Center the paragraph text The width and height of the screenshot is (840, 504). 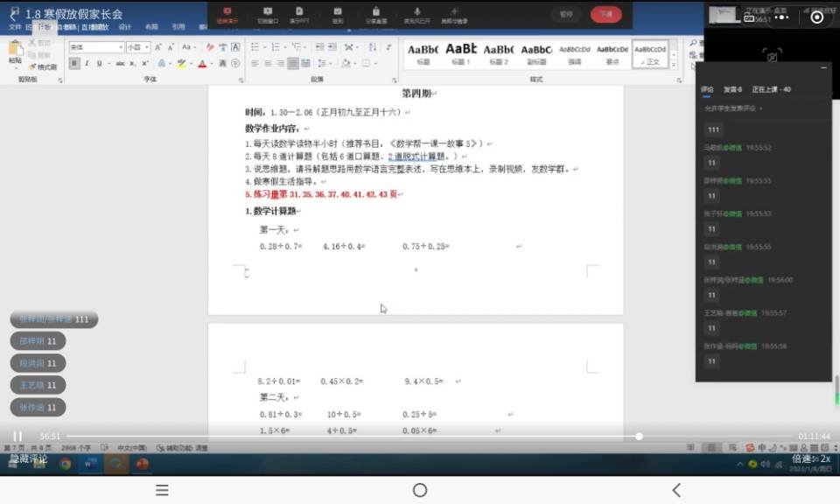[x=268, y=63]
